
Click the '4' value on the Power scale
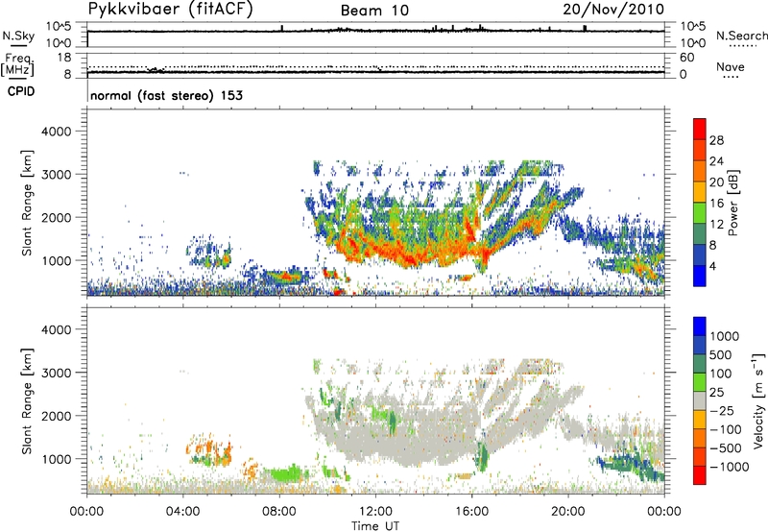tap(712, 267)
